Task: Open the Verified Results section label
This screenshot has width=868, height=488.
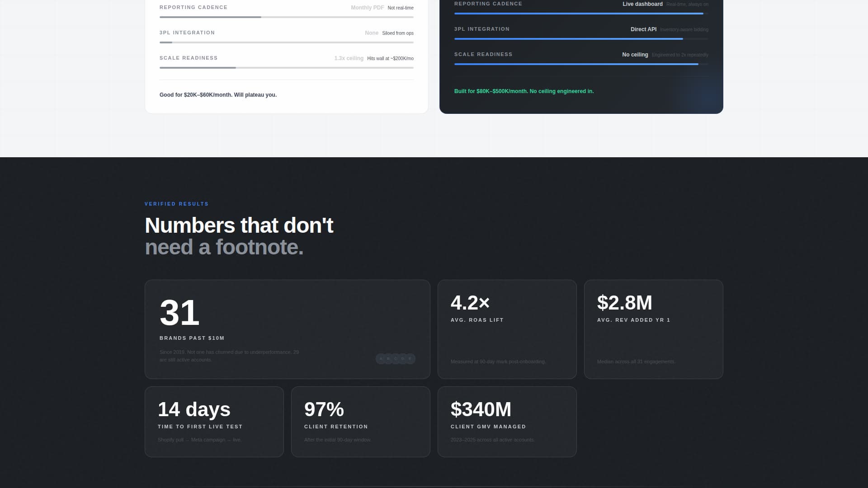Action: pyautogui.click(x=176, y=204)
